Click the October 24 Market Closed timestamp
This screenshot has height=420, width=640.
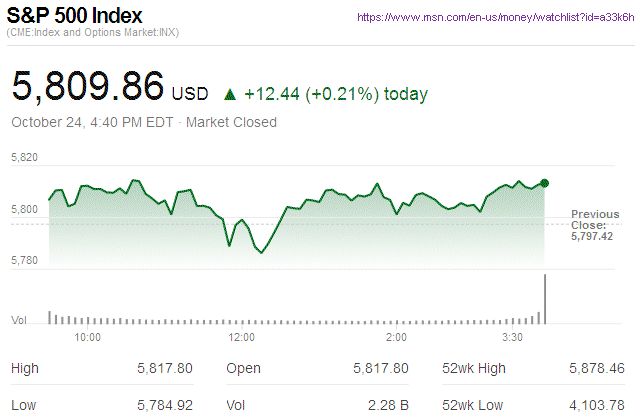coord(144,122)
